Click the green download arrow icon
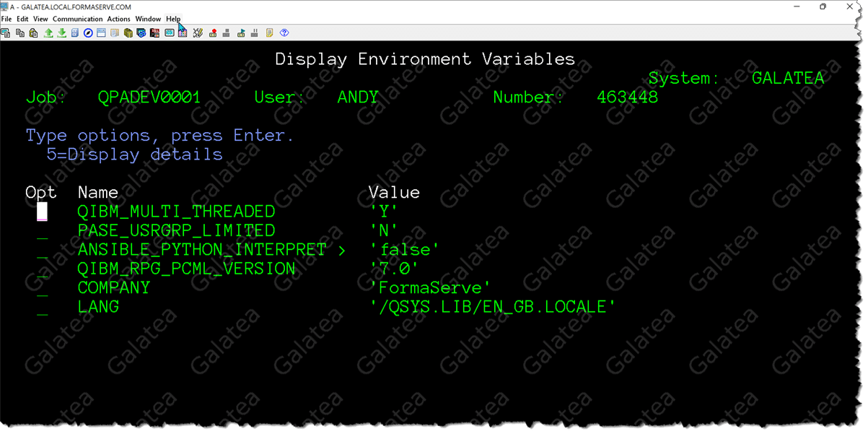868x434 pixels. pyautogui.click(x=62, y=33)
